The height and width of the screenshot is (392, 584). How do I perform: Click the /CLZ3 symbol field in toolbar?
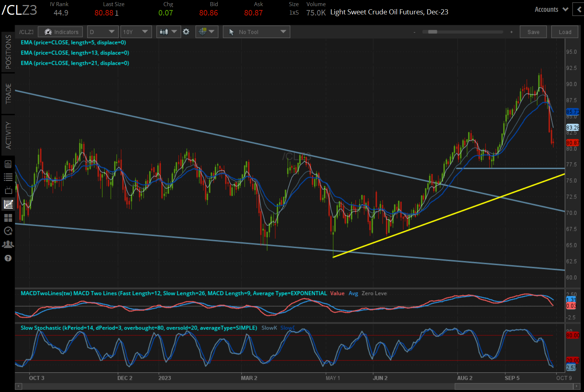26,32
